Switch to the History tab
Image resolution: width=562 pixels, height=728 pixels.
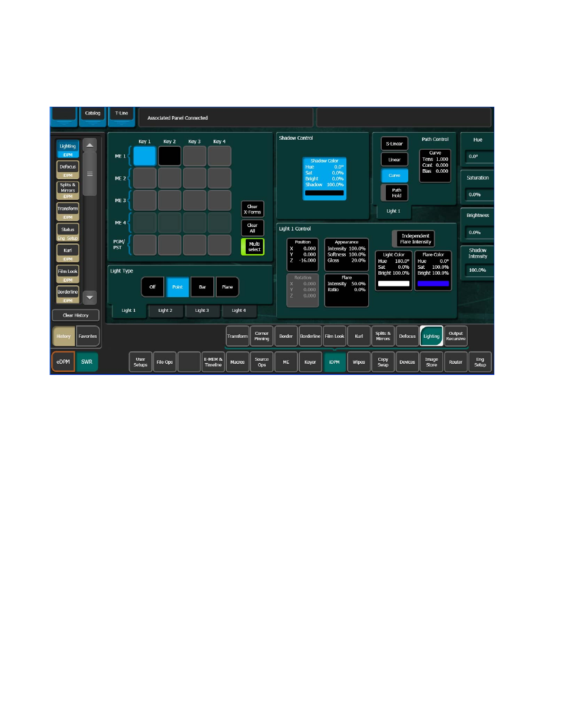(x=64, y=336)
